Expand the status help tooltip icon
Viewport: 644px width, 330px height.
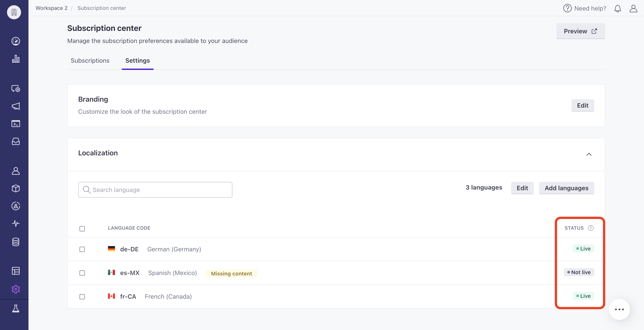click(591, 227)
